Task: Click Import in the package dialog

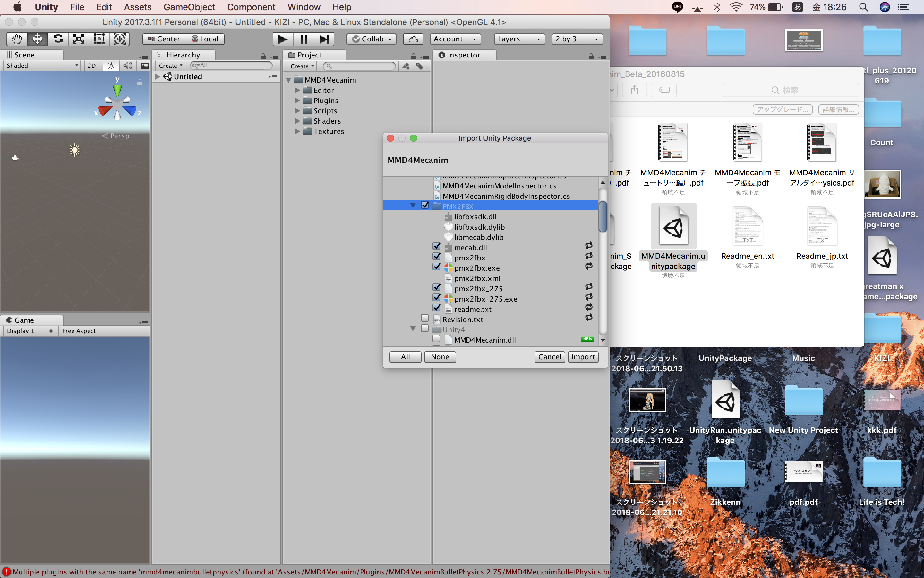Action: 583,357
